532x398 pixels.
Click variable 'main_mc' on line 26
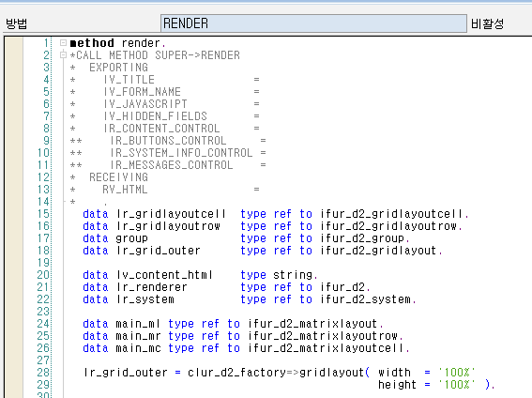[x=138, y=348]
